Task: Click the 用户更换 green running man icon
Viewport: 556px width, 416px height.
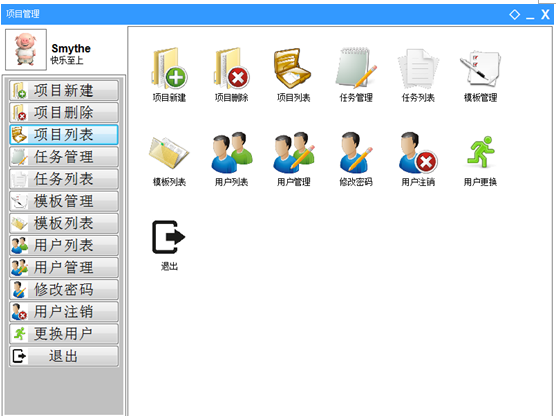Action: [480, 152]
